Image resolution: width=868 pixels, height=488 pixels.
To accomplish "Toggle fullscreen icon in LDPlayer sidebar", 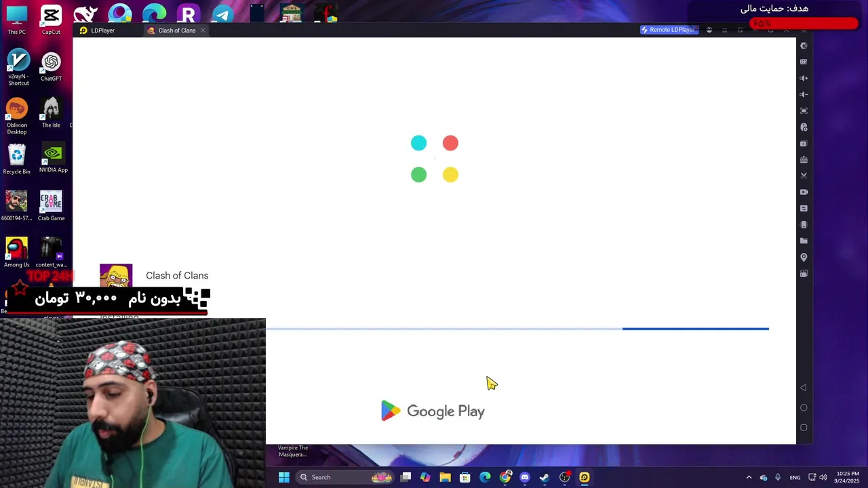I will pos(804,110).
